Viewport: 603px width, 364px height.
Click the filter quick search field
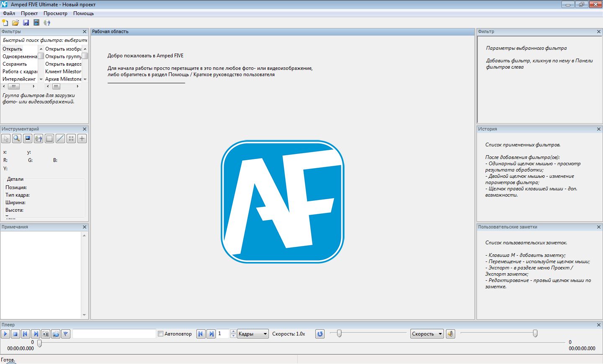(44, 40)
